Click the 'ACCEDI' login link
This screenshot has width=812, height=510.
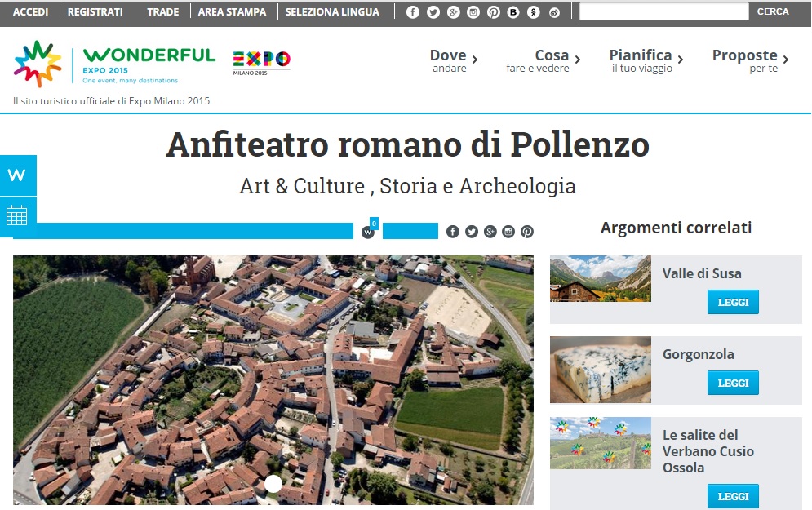click(30, 12)
